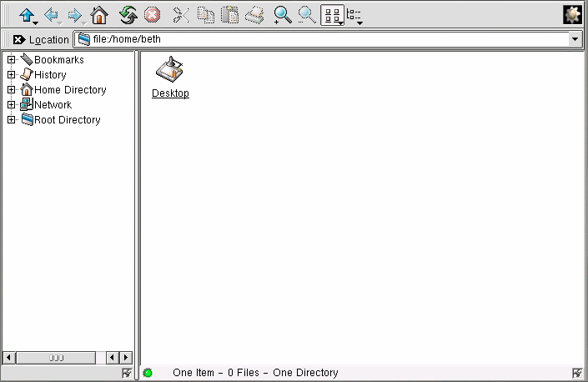
Task: Select Home Directory in the sidebar
Action: tap(69, 90)
